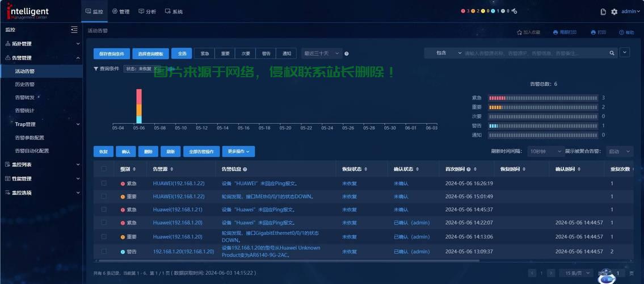Viewport: 644px width, 284px height.
Task: Click help icon beside 告警信息 column header
Action: tap(245, 169)
